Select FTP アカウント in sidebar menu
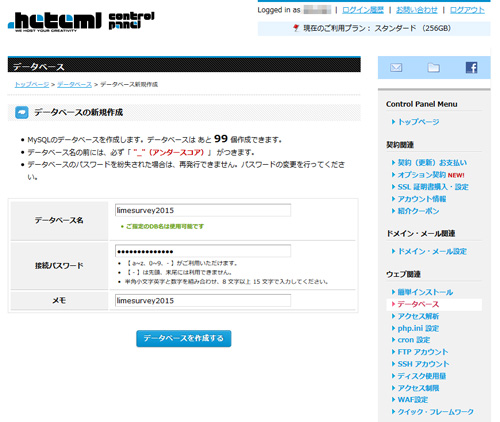Image resolution: width=500 pixels, height=422 pixels. 423,352
